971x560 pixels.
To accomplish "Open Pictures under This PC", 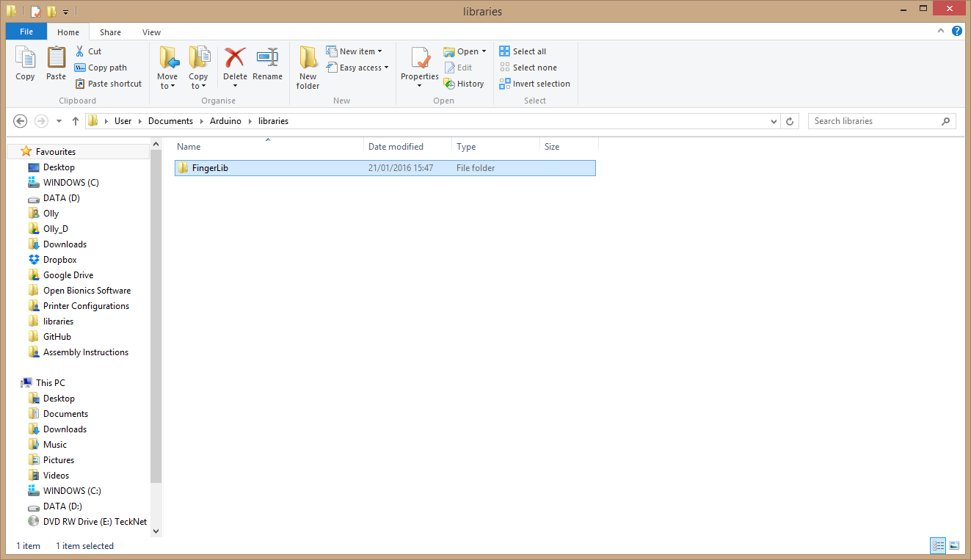I will coord(58,460).
